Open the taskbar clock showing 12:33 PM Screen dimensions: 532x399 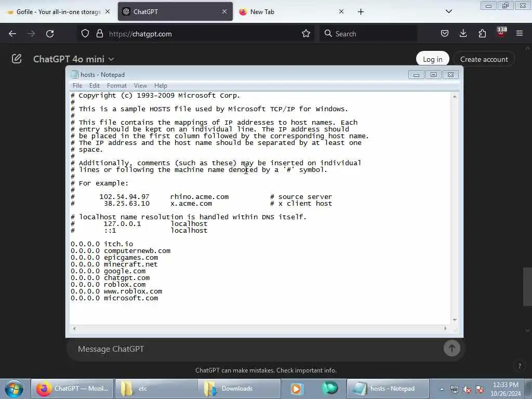[x=506, y=389]
